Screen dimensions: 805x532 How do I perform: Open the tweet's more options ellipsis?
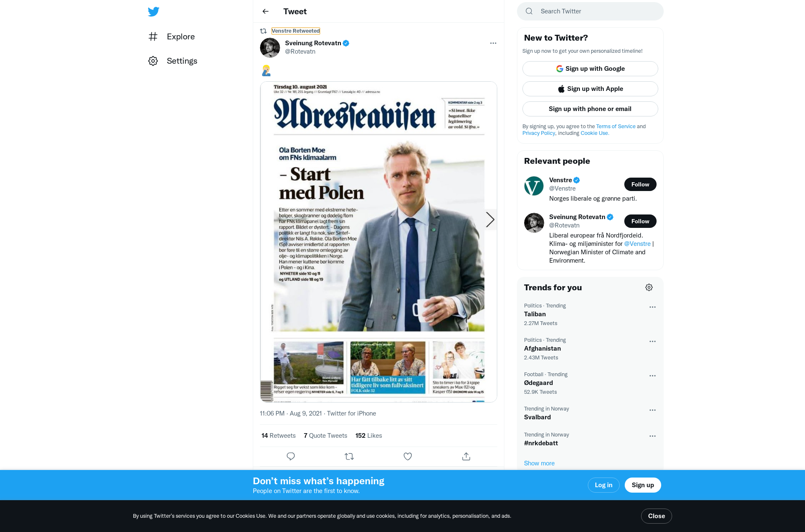493,43
